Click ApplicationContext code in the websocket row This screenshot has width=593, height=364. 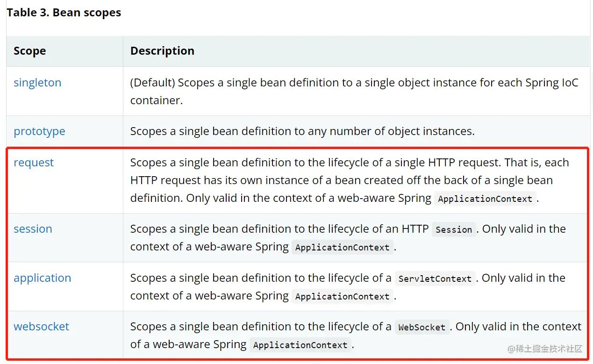point(300,345)
